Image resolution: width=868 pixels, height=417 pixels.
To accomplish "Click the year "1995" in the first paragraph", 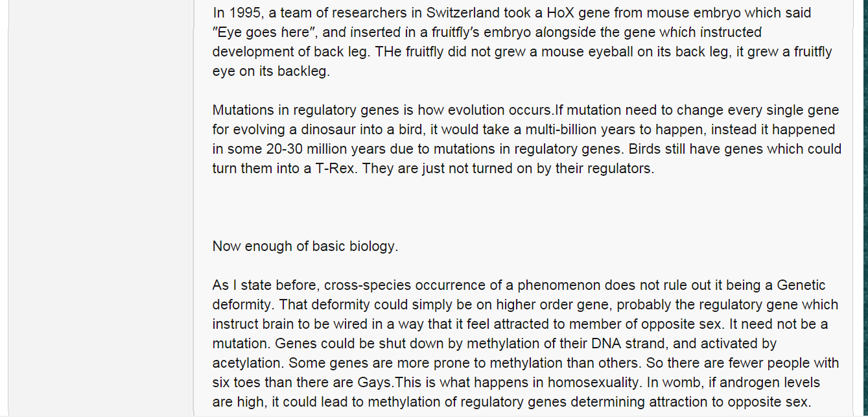I will [x=243, y=13].
